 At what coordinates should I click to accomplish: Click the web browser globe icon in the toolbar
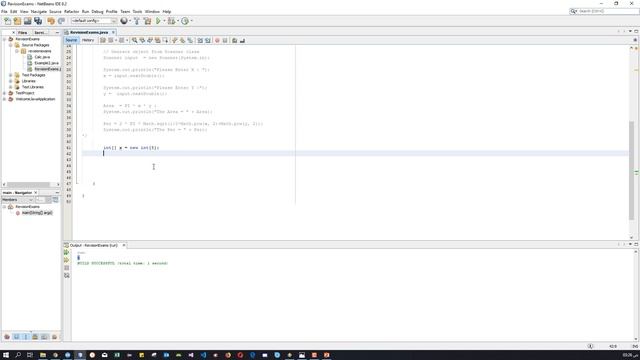point(124,21)
